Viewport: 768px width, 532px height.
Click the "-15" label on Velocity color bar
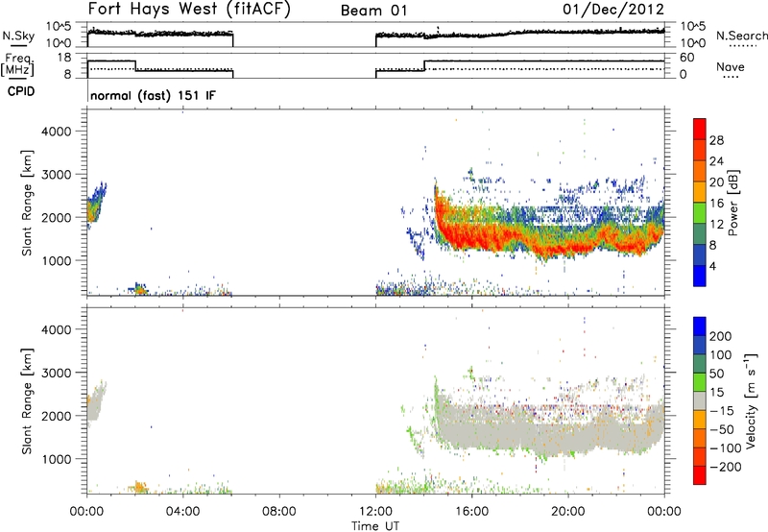pos(722,411)
